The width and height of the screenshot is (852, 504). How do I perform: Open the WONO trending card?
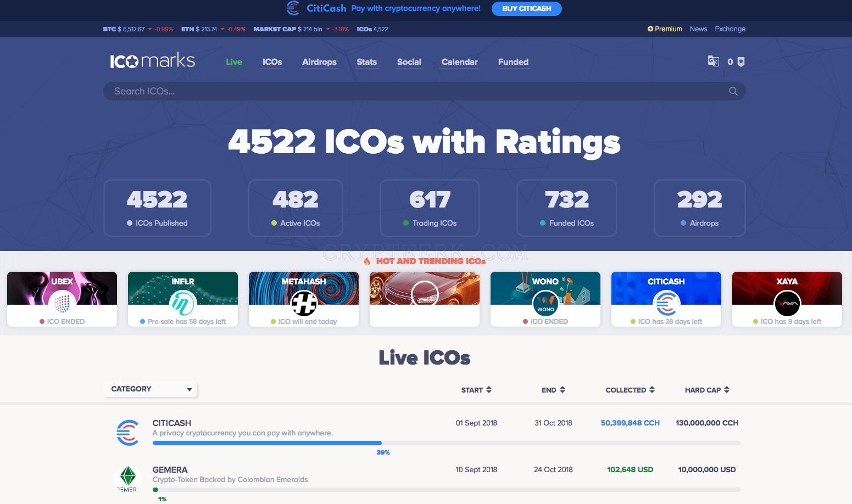545,299
